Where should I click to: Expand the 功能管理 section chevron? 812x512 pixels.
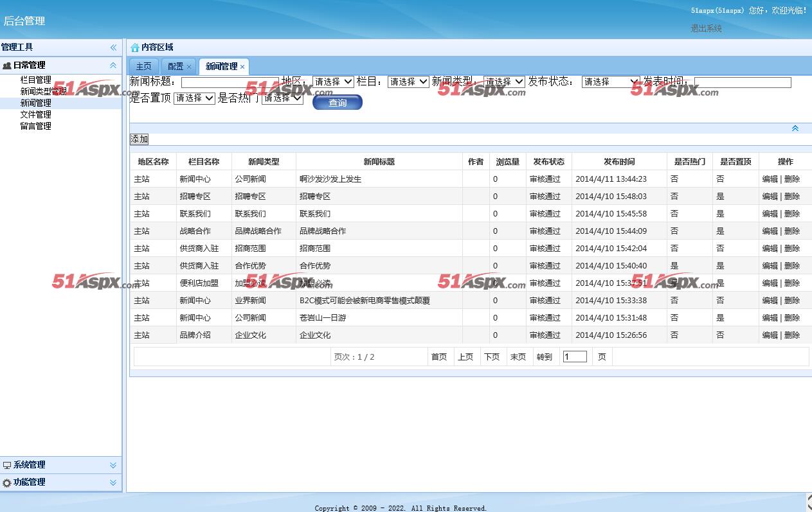pos(113,482)
